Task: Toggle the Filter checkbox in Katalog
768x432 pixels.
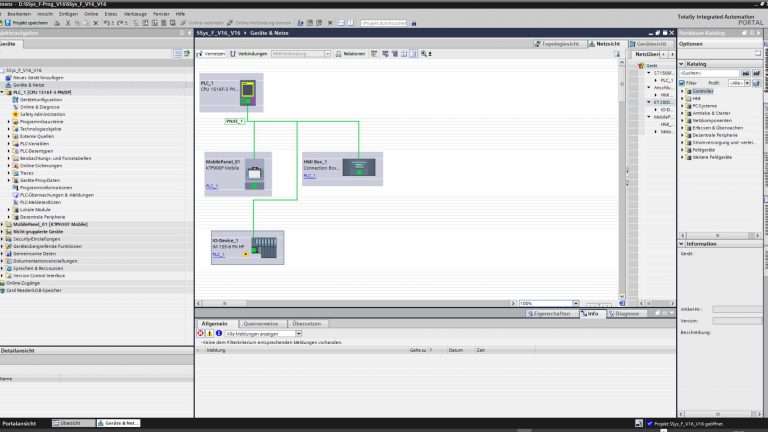Action: coord(682,83)
